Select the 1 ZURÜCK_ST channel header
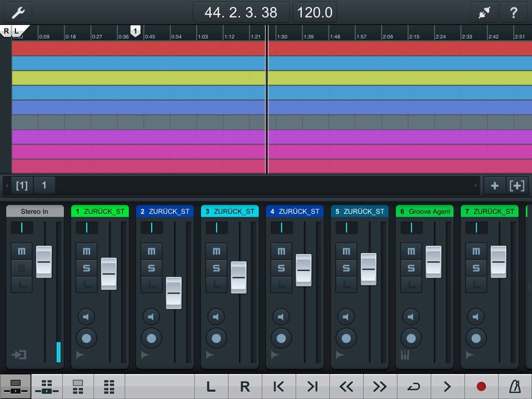The image size is (532, 399). tap(100, 211)
